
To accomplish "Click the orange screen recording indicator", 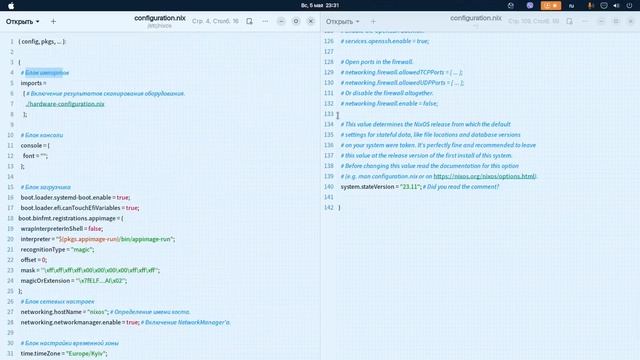I will (551, 5).
